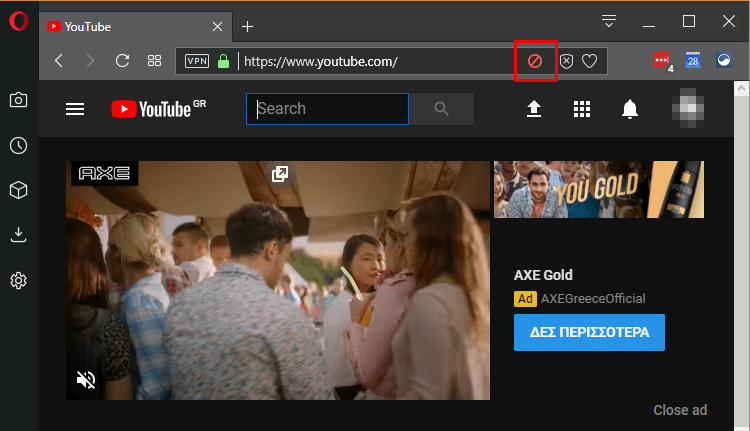Image resolution: width=750 pixels, height=431 pixels.
Task: Click the Close ad link
Action: pos(680,410)
